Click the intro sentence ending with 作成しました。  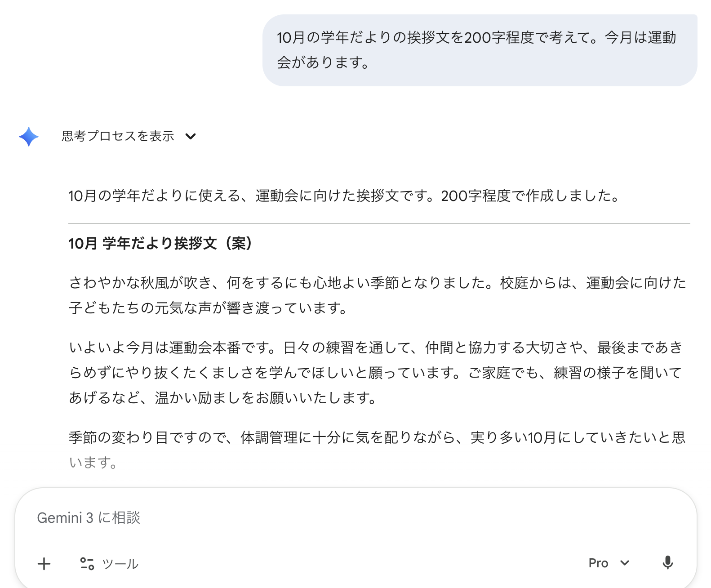344,196
